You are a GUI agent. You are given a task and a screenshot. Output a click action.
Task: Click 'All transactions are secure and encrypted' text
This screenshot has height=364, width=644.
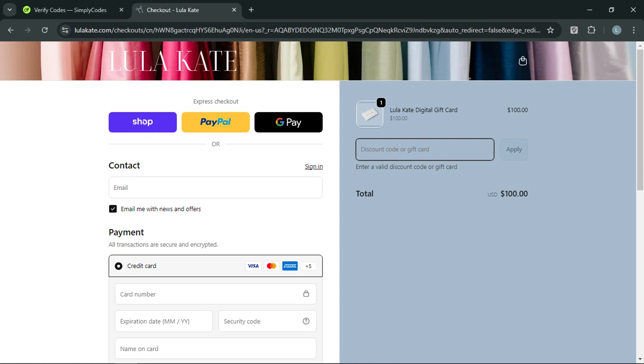point(163,245)
